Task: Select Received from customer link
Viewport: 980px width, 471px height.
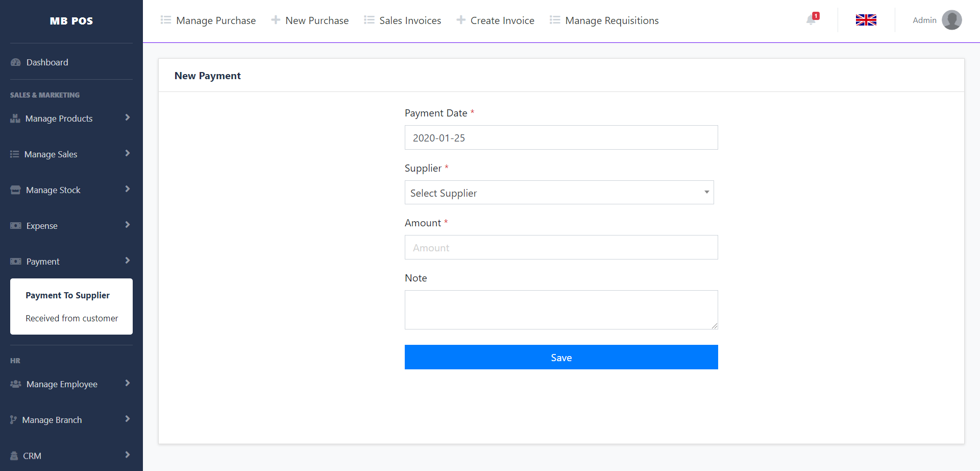Action: click(x=71, y=318)
